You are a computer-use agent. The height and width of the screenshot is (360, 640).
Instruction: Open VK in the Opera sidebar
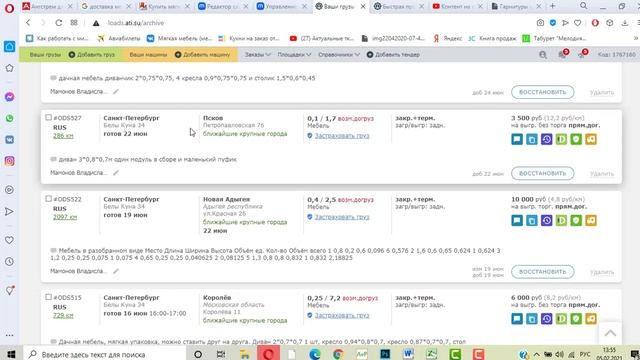[x=9, y=140]
